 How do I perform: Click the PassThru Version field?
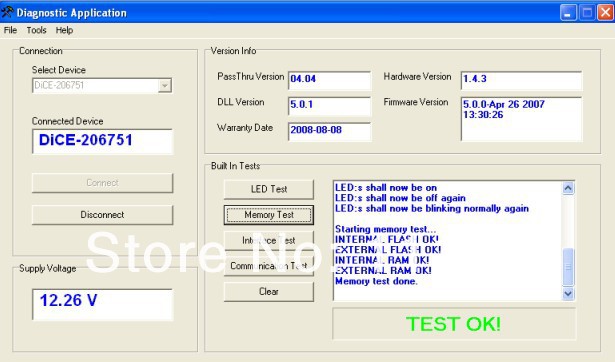[x=329, y=80]
